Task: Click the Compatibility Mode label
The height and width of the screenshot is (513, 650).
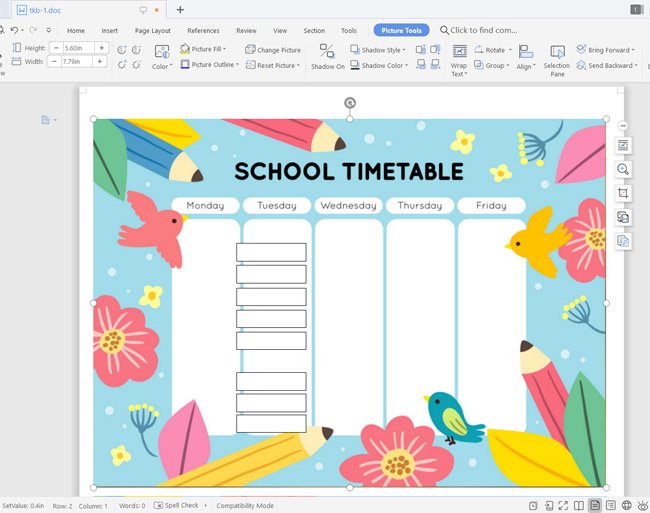Action: click(245, 506)
